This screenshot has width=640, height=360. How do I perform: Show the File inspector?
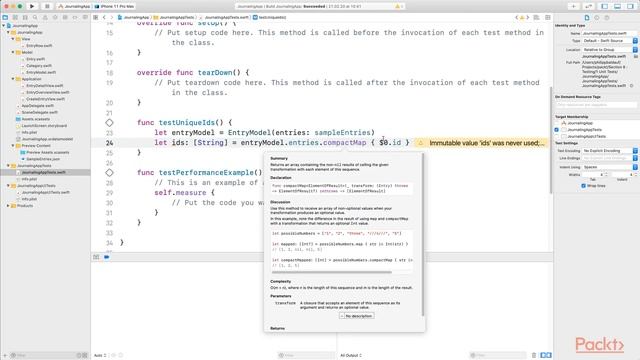coord(587,18)
